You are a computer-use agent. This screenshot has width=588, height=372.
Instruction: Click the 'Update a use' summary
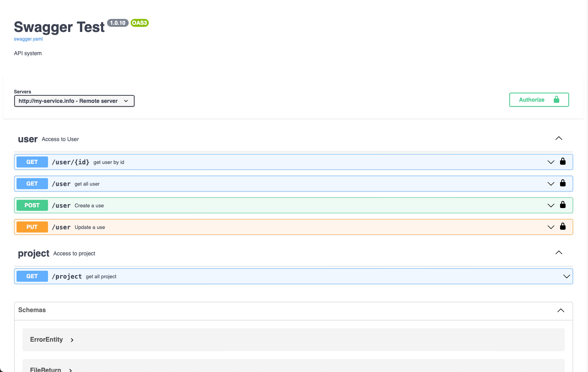pyautogui.click(x=90, y=227)
